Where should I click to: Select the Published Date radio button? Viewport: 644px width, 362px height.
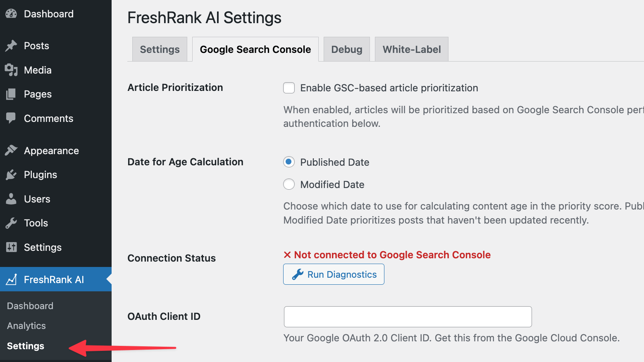coord(289,162)
